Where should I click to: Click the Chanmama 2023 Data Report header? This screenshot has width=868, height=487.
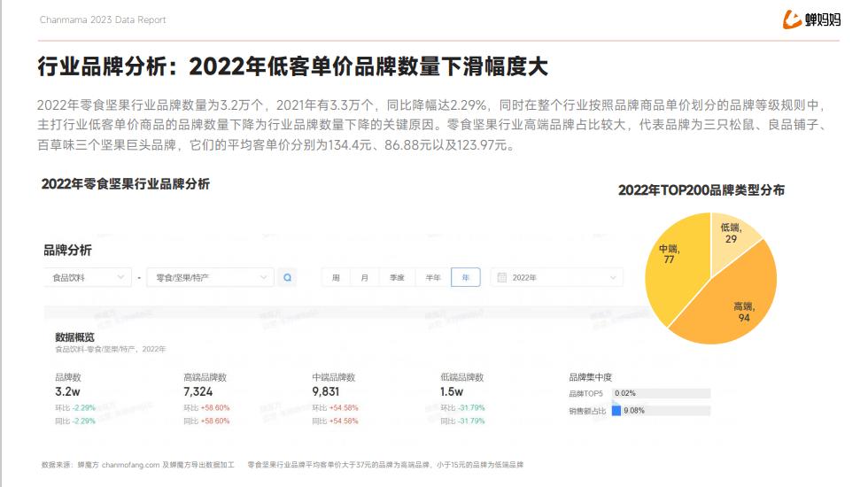(x=103, y=19)
